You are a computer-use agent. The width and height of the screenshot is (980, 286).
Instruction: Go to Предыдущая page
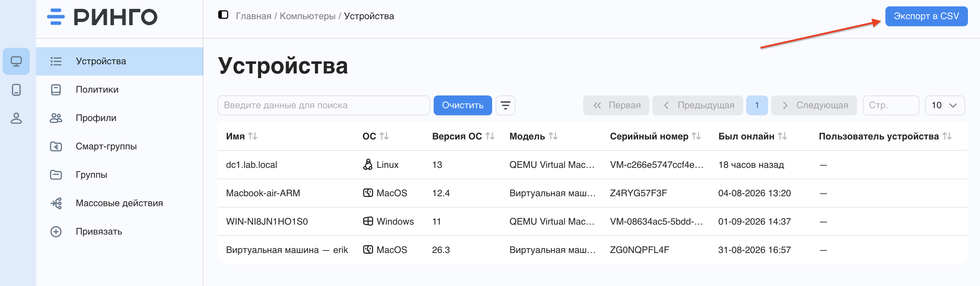coord(697,105)
